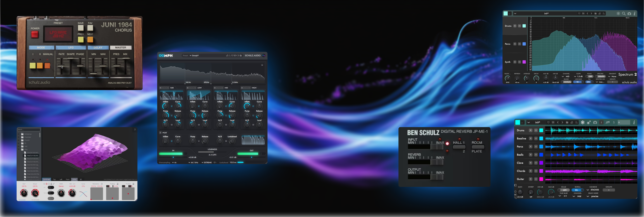Click the Predelay lock icon
644x217 pixels.
coord(118,184)
